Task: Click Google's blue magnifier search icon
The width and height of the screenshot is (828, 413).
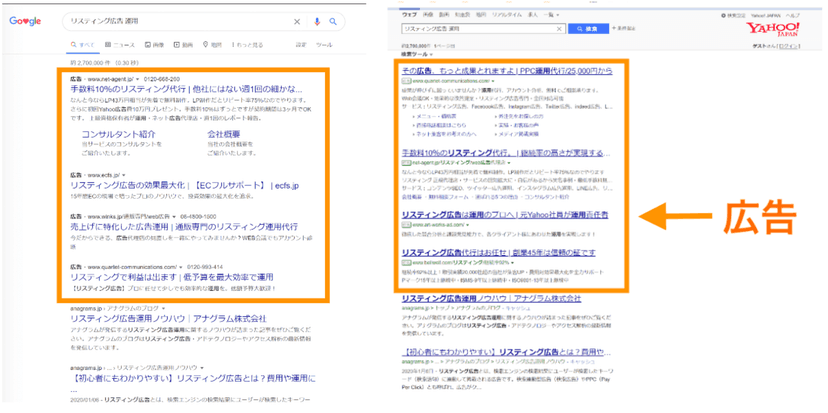Action: [333, 22]
